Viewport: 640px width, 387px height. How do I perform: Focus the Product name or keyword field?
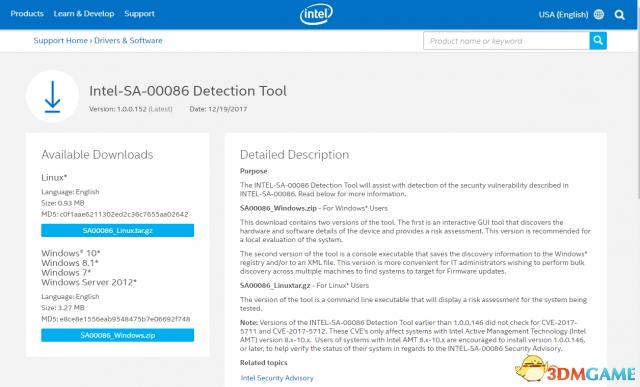(506, 41)
